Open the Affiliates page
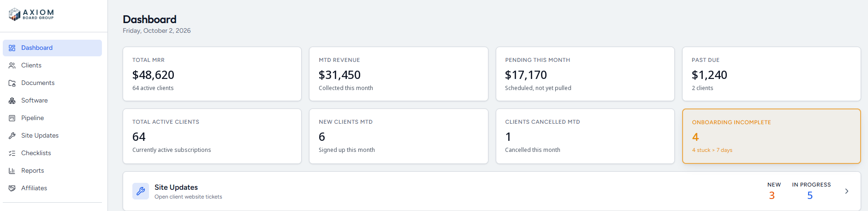Image resolution: width=868 pixels, height=211 pixels. 52,188
